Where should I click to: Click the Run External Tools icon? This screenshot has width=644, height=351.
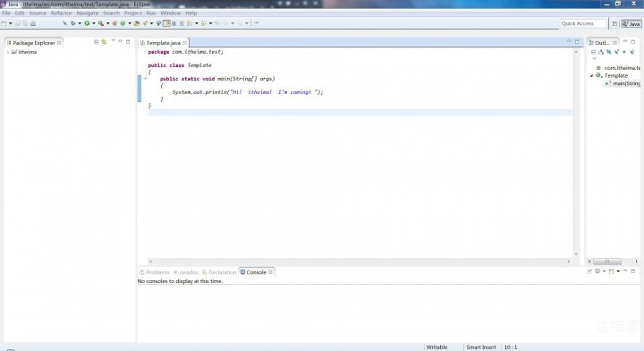(100, 23)
